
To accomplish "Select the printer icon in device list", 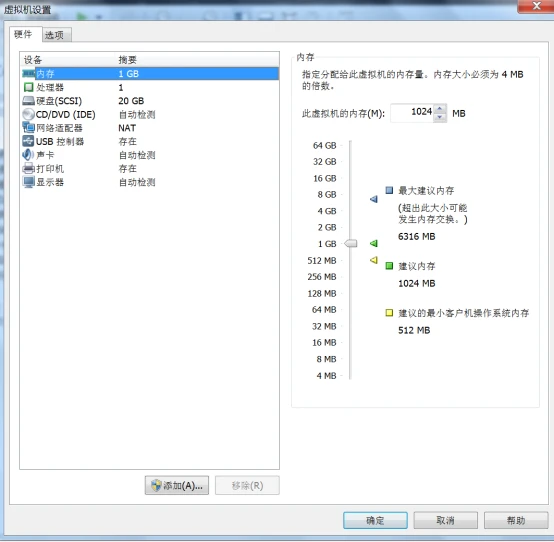I will click(28, 169).
